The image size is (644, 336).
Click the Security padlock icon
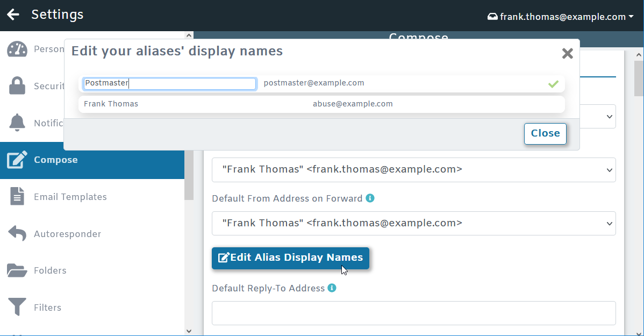coord(17,86)
